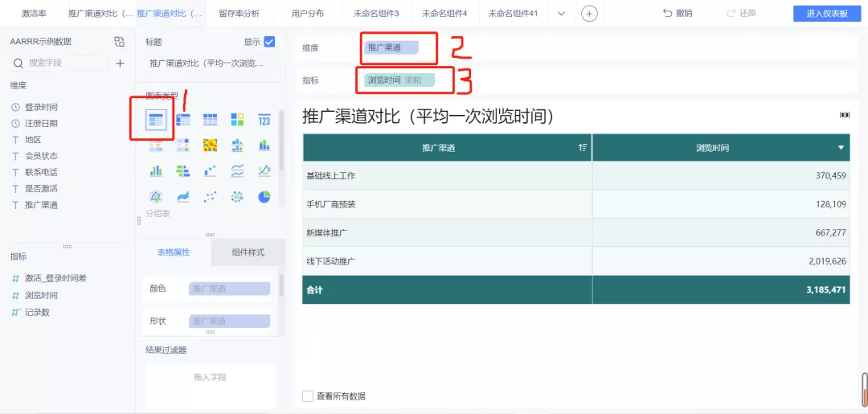Click the 撤销 undo button
This screenshot has width=868, height=414.
pyautogui.click(x=678, y=14)
